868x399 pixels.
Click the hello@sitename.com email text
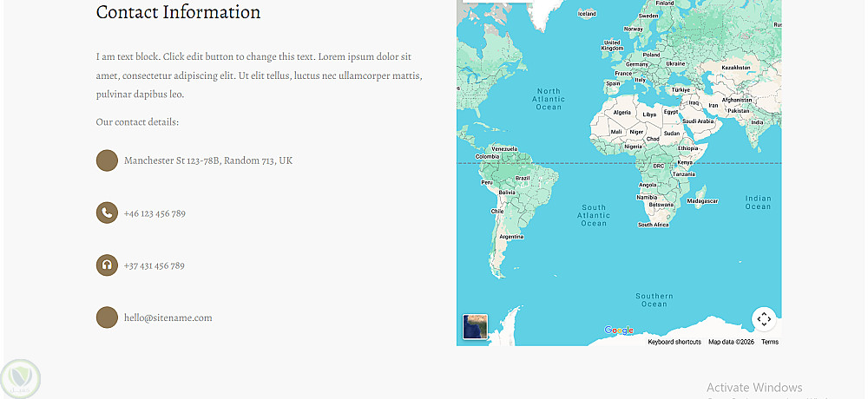(168, 317)
